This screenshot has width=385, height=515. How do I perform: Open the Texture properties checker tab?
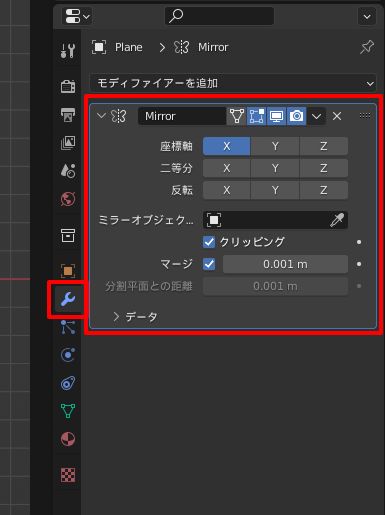click(x=68, y=475)
